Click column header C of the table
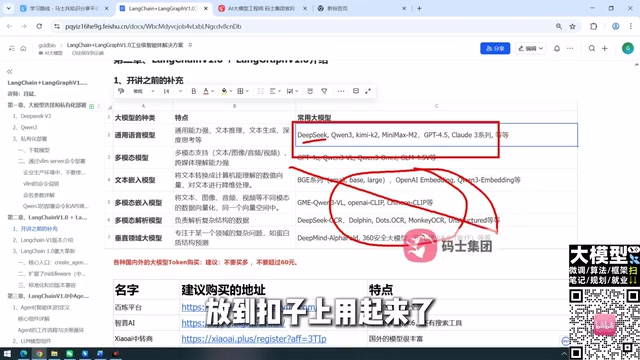Viewport: 640px width, 360px height. coord(436,106)
